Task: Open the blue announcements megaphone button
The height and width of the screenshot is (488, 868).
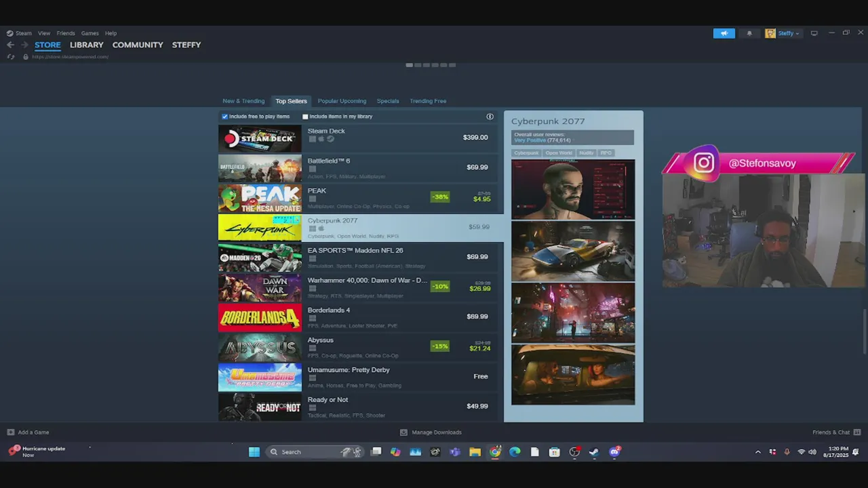Action: [724, 33]
